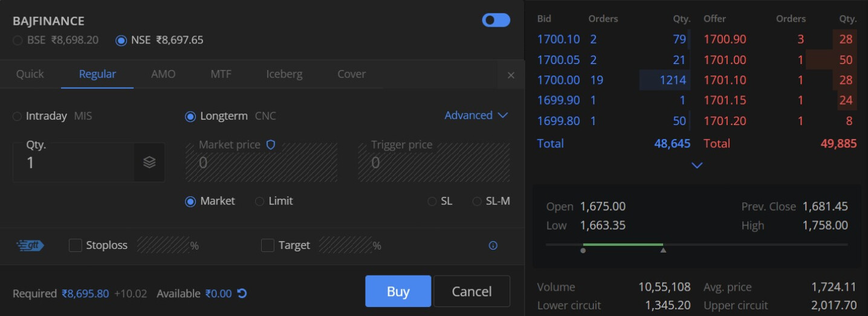Click offer price 1701.20
The image size is (868, 316).
point(725,121)
